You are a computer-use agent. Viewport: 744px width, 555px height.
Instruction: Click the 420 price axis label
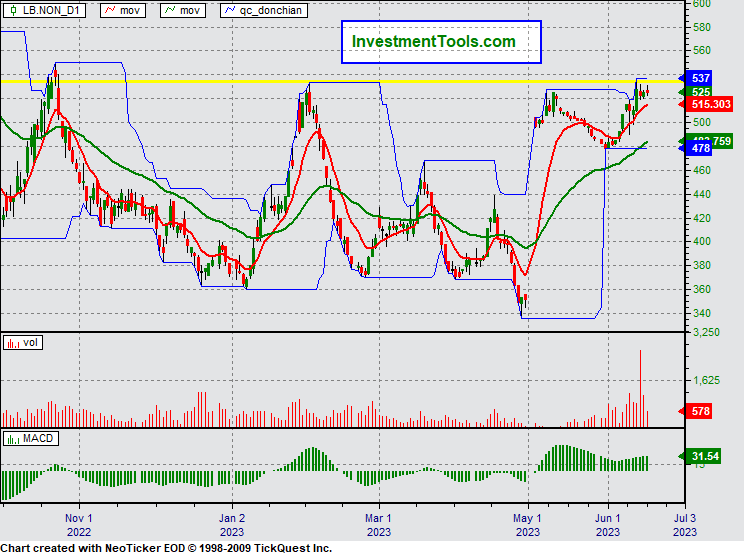701,218
